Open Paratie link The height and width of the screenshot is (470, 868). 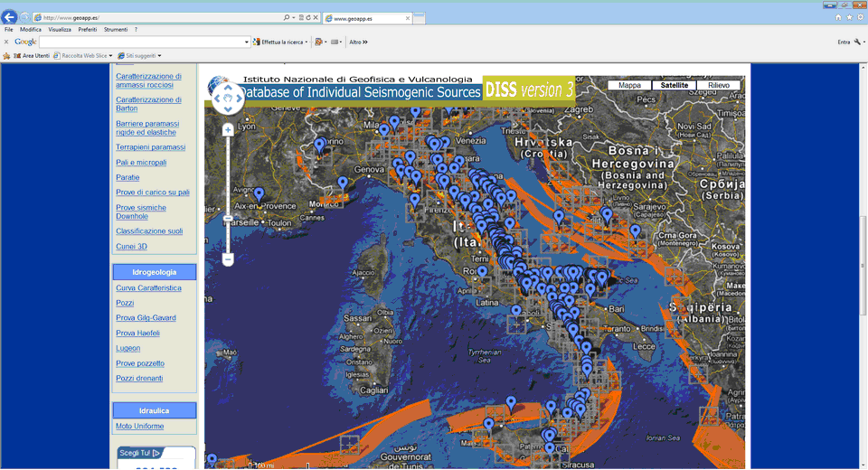127,178
